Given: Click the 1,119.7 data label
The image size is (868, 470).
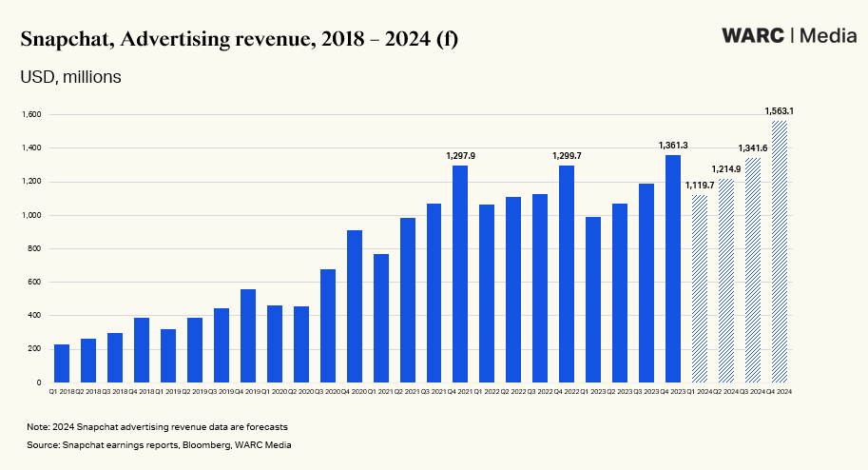Looking at the screenshot, I should tap(700, 186).
